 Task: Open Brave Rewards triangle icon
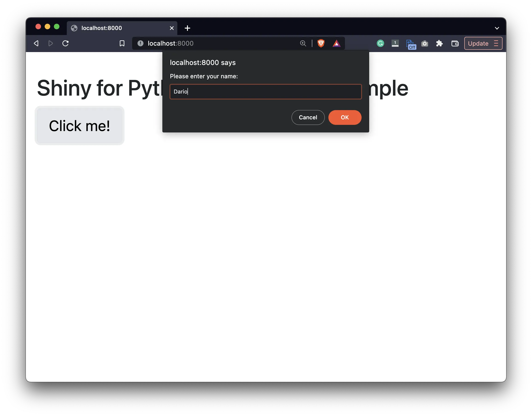tap(337, 43)
